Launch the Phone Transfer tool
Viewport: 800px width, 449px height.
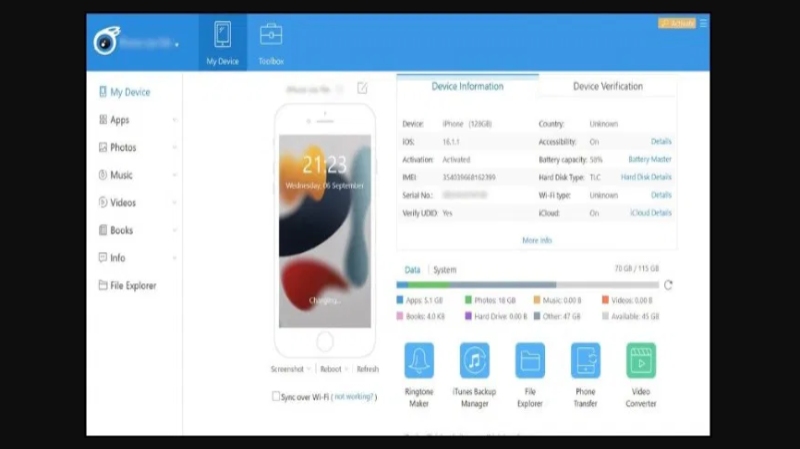(585, 376)
